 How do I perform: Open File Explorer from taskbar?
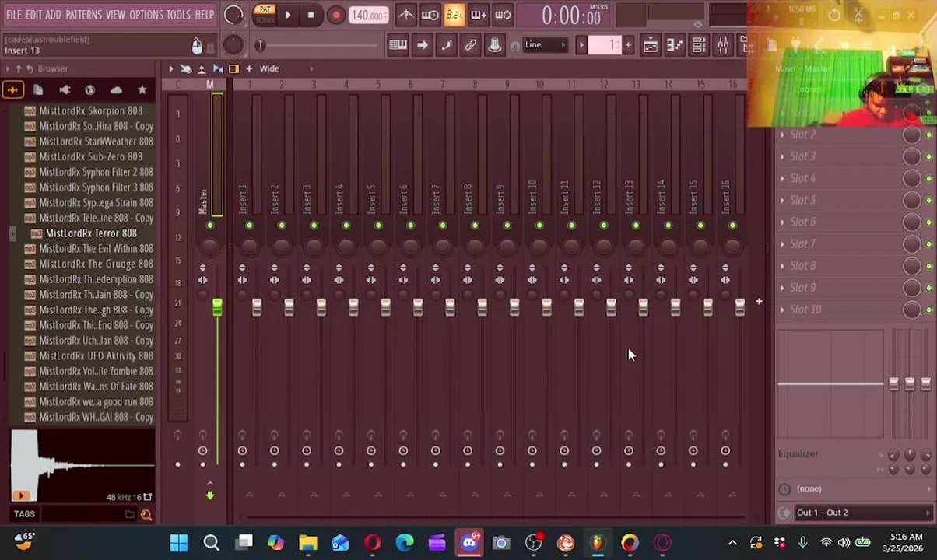click(x=308, y=543)
